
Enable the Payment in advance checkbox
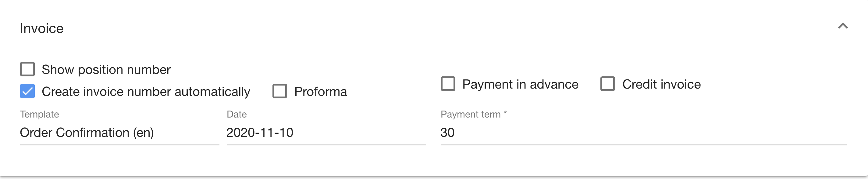pos(448,84)
